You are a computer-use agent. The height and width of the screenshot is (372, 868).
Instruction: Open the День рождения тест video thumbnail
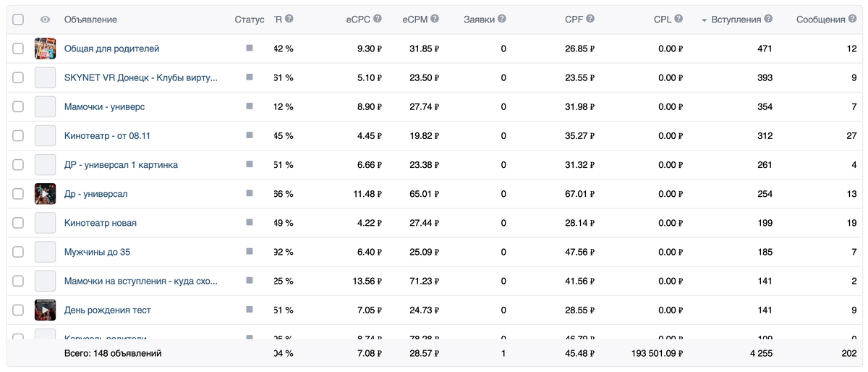point(45,310)
